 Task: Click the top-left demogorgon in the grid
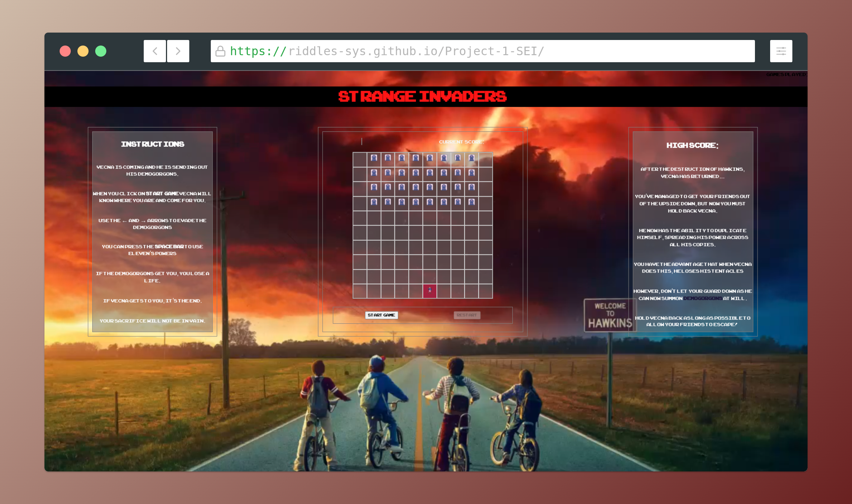(374, 158)
